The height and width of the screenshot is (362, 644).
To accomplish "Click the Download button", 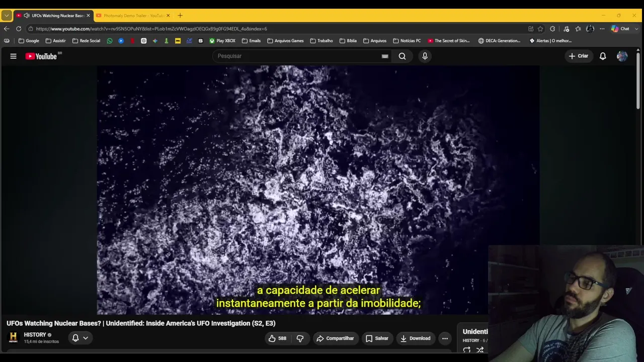I will [x=416, y=338].
